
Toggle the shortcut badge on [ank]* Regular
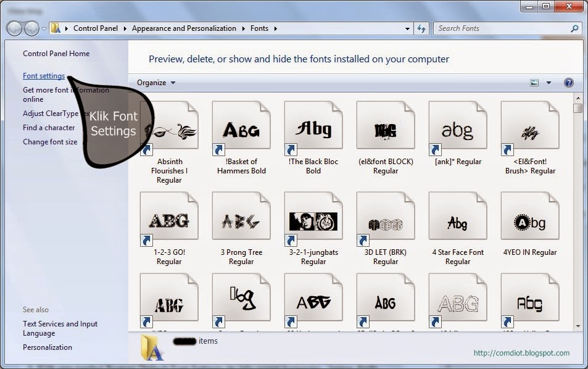(434, 149)
